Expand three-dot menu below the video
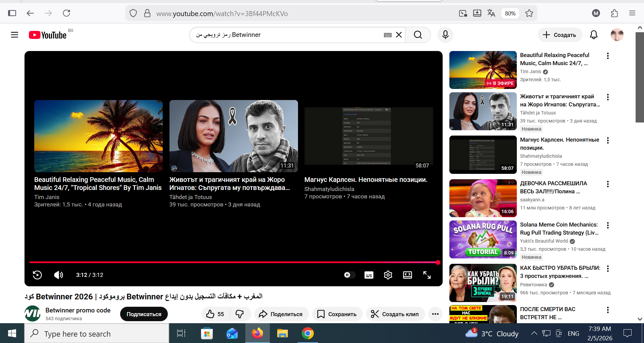The height and width of the screenshot is (343, 644). (435, 314)
